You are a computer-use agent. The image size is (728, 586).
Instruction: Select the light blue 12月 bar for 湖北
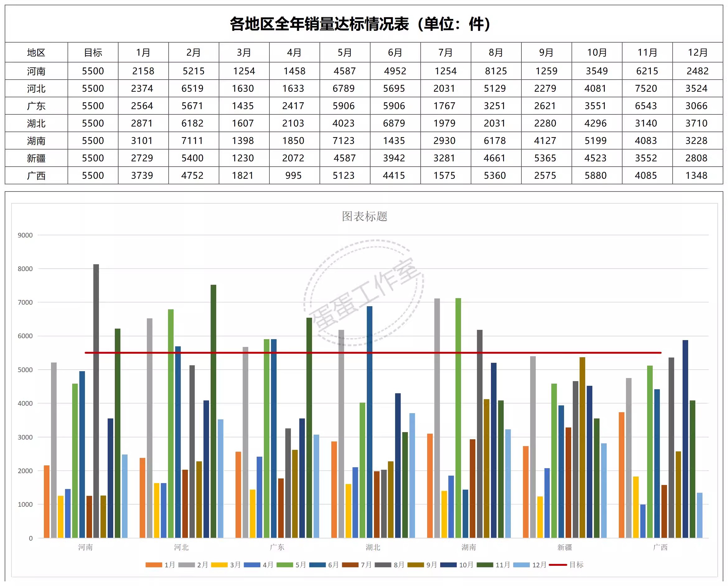[x=412, y=476]
